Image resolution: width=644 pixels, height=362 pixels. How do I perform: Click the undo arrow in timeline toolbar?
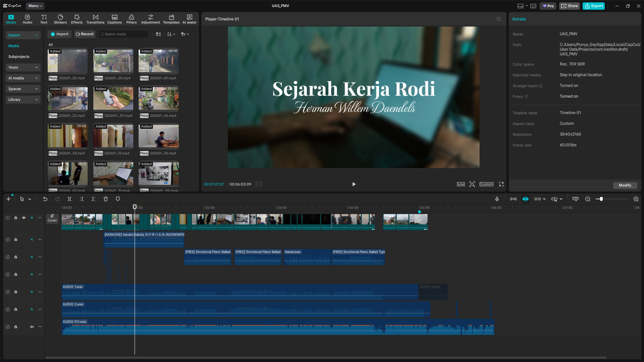tap(45, 199)
